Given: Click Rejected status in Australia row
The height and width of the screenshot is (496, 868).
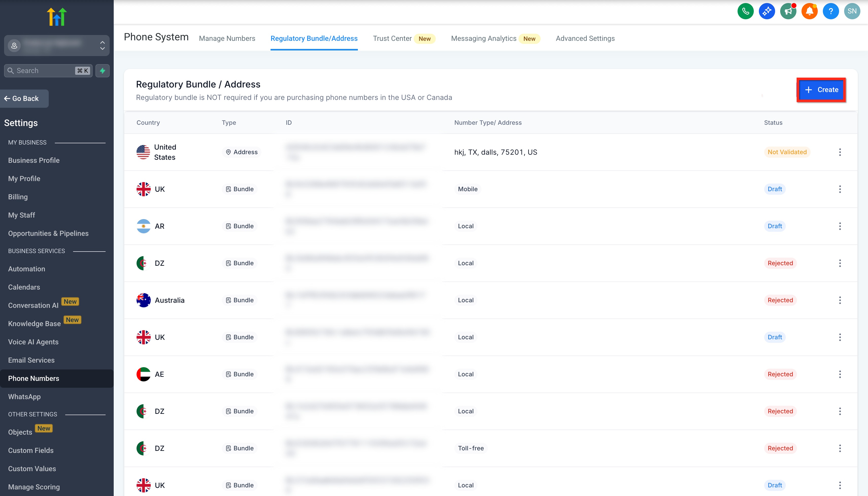Looking at the screenshot, I should point(780,300).
